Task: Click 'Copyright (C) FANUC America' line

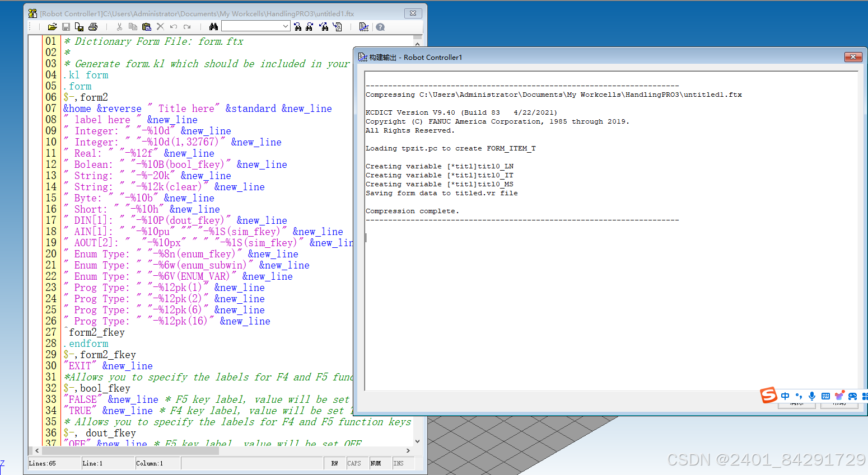Action: pyautogui.click(x=497, y=121)
